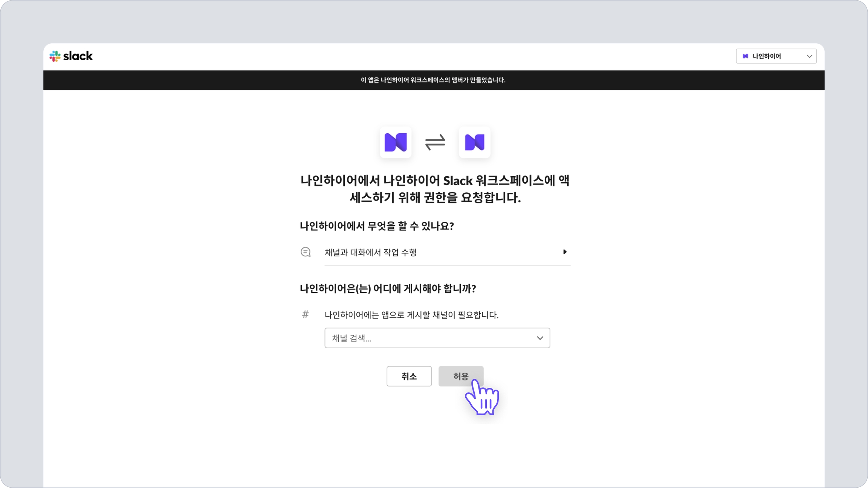The image size is (868, 488).
Task: Expand the workspace selector chevron
Action: tap(809, 56)
